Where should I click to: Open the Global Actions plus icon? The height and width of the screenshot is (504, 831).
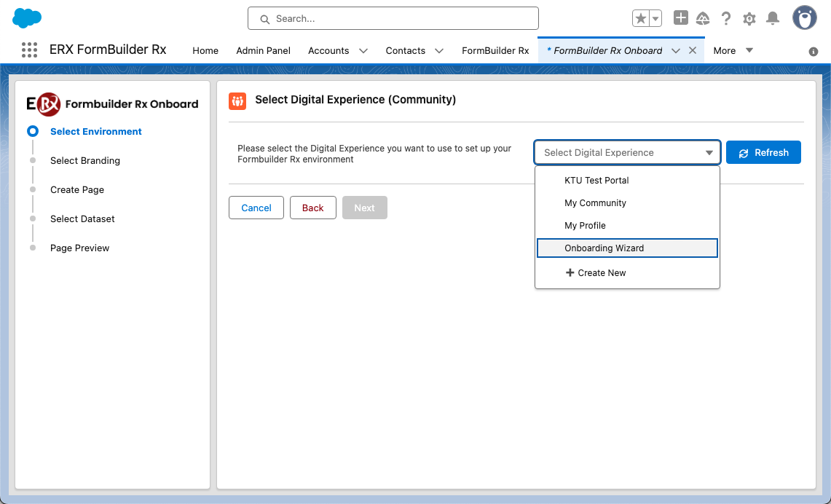680,19
